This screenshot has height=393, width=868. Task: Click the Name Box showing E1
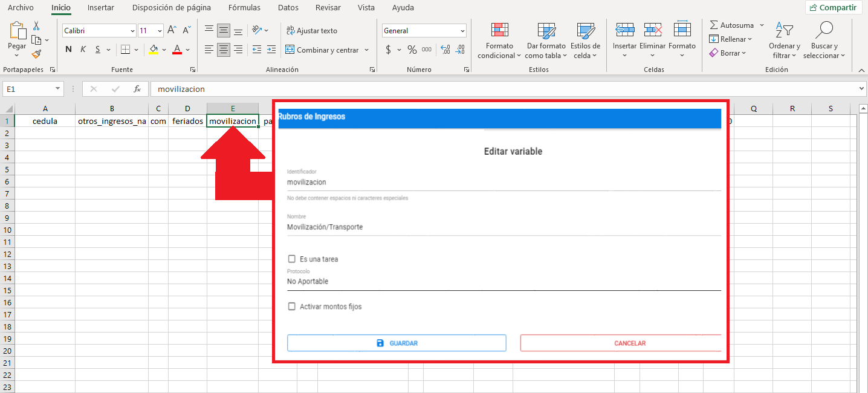(33, 89)
